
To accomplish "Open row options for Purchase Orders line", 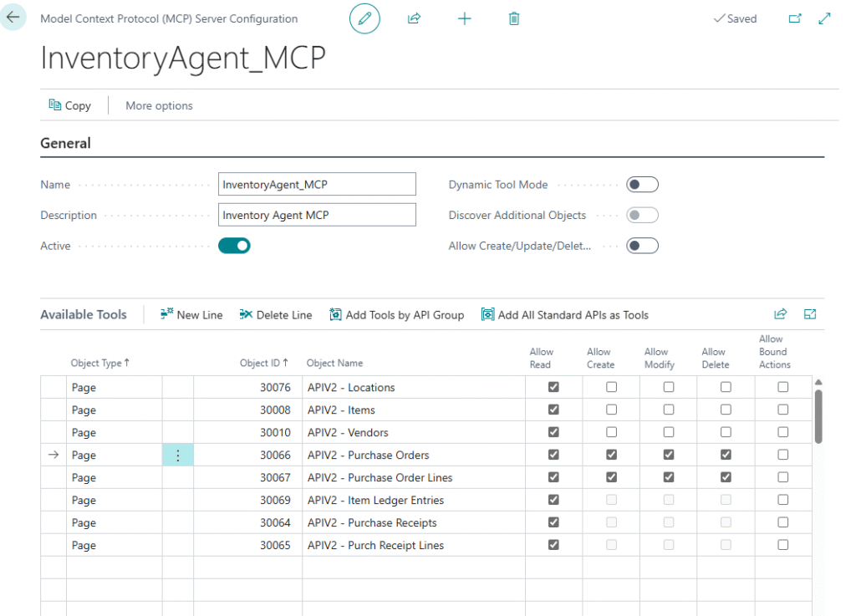I will pyautogui.click(x=177, y=456).
